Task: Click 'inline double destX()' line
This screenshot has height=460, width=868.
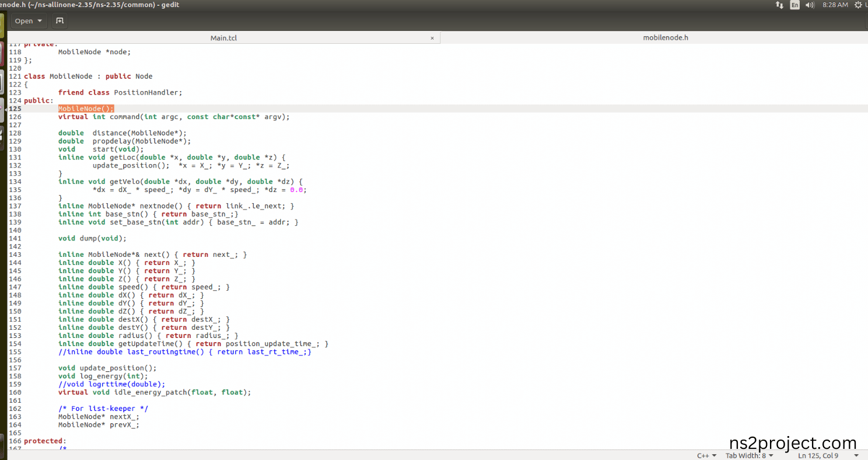Action: click(x=144, y=319)
